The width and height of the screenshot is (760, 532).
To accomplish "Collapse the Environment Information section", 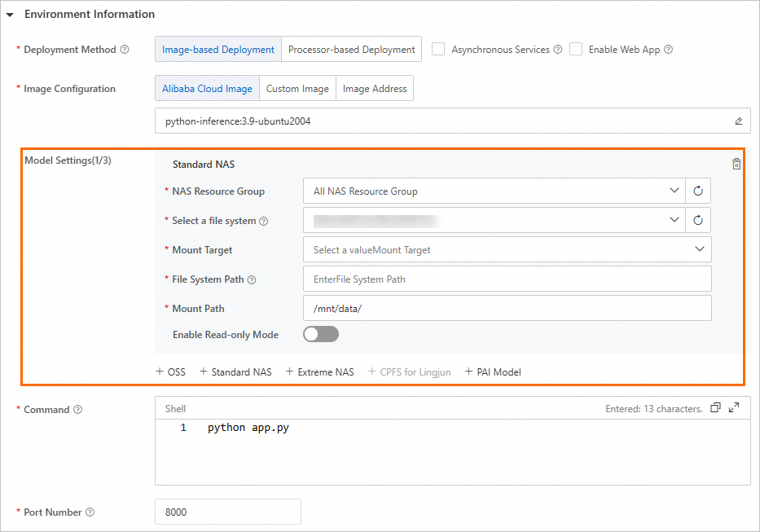I will tap(10, 15).
